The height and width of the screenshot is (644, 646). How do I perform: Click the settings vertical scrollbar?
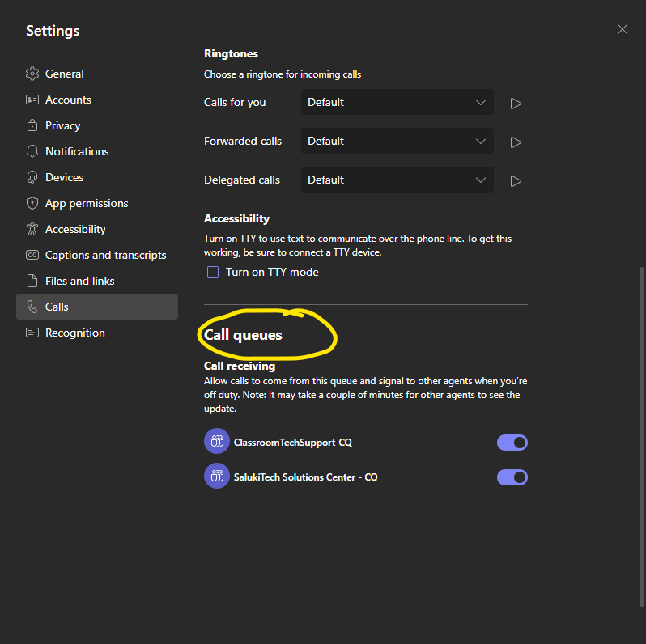pos(641,436)
